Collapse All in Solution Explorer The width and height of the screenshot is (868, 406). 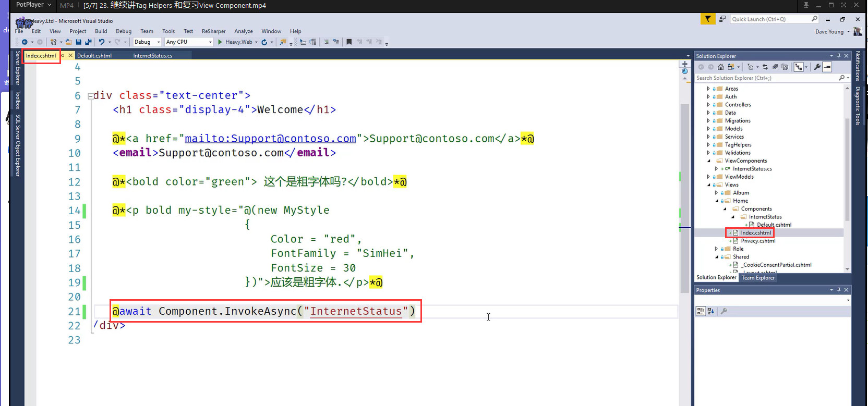[x=775, y=67]
